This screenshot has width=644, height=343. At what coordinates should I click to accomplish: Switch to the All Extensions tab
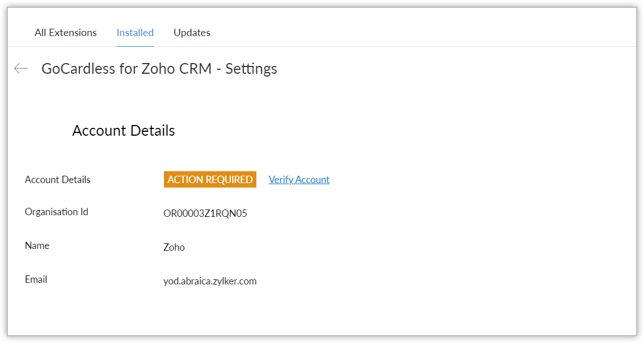pos(65,33)
